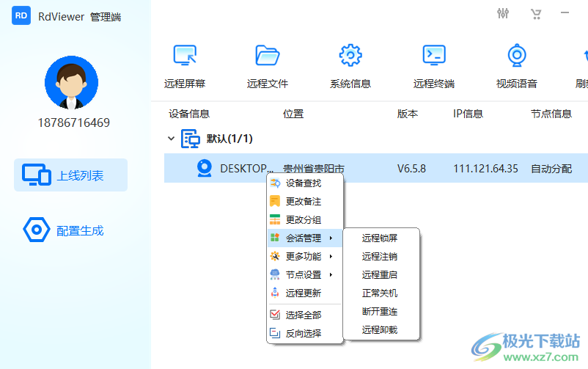Click version cell V6.5.8

pyautogui.click(x=411, y=169)
